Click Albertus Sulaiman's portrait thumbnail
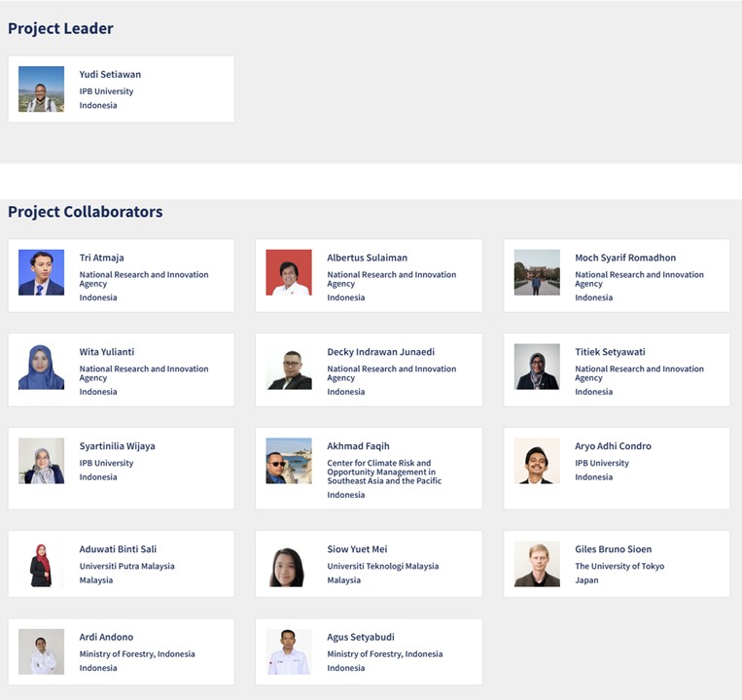 (289, 272)
